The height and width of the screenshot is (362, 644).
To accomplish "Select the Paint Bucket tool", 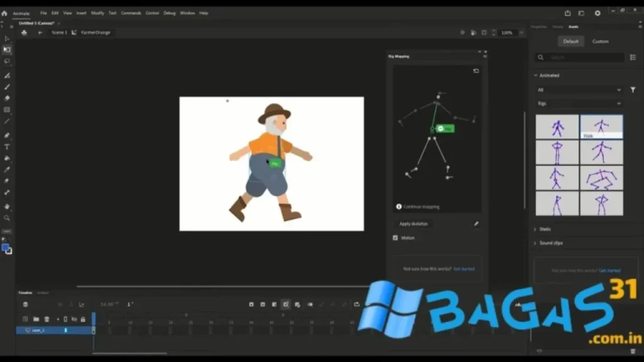I will point(7,158).
